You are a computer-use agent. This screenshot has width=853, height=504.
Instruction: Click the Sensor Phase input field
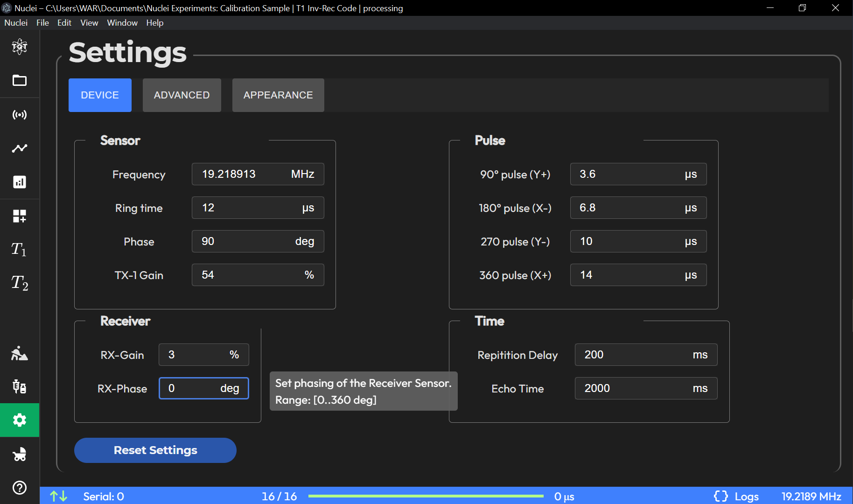point(258,241)
